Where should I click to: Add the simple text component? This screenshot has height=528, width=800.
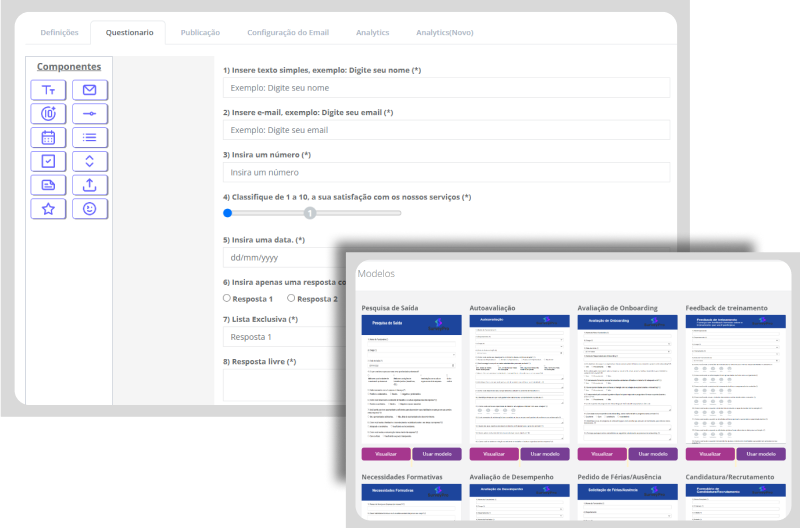pos(48,90)
